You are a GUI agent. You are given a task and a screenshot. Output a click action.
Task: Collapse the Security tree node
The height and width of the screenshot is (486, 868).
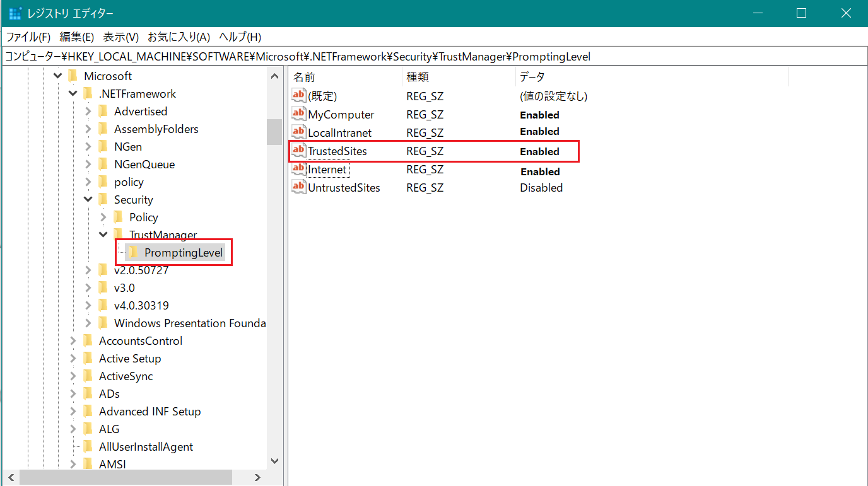pos(88,199)
